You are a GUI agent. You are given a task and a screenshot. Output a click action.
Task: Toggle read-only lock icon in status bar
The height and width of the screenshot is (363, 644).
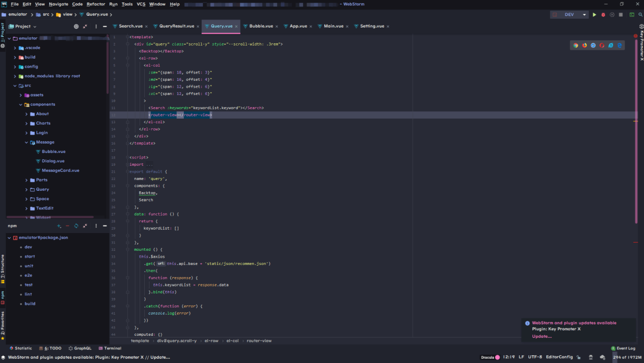(578, 357)
